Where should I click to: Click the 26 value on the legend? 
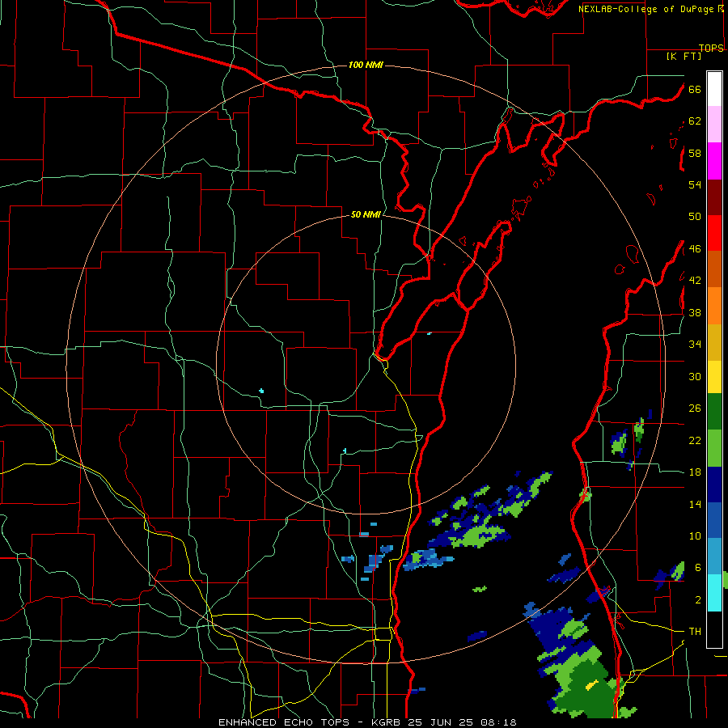[x=695, y=408]
